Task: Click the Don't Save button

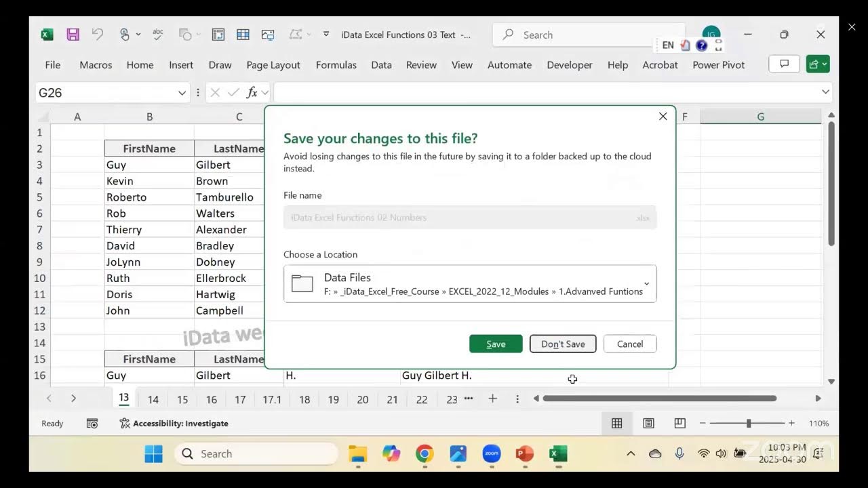Action: tap(563, 344)
